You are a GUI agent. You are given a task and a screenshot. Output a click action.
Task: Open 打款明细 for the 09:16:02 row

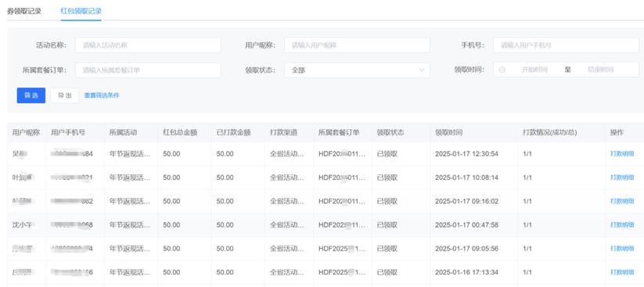coord(622,201)
